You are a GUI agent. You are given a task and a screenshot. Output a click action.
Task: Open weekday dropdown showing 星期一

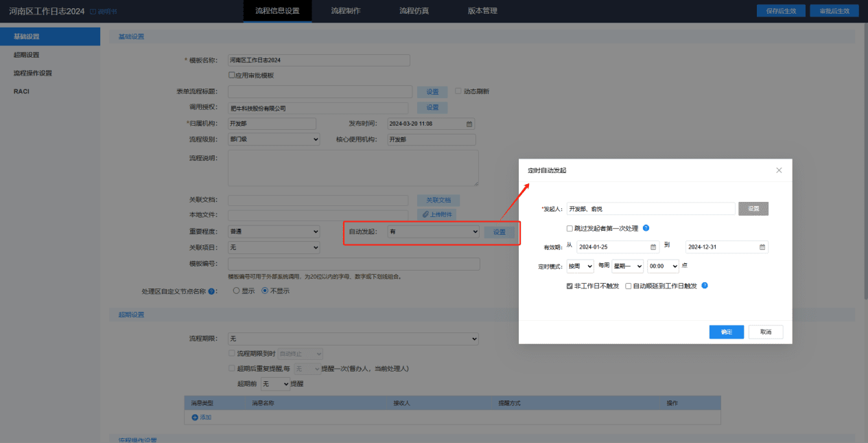[628, 266]
